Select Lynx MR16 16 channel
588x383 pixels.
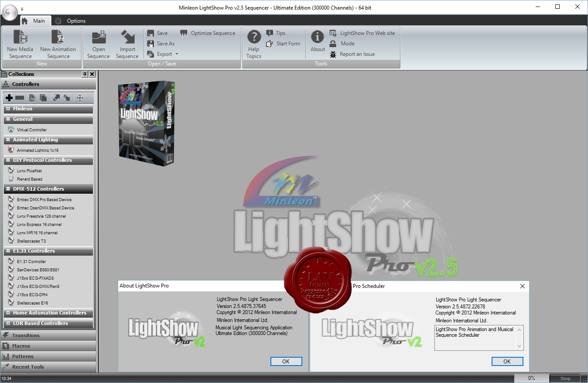[x=37, y=233]
